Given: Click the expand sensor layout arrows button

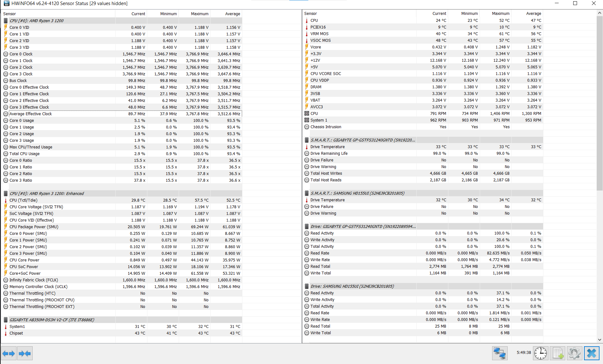Looking at the screenshot, I should [9, 353].
